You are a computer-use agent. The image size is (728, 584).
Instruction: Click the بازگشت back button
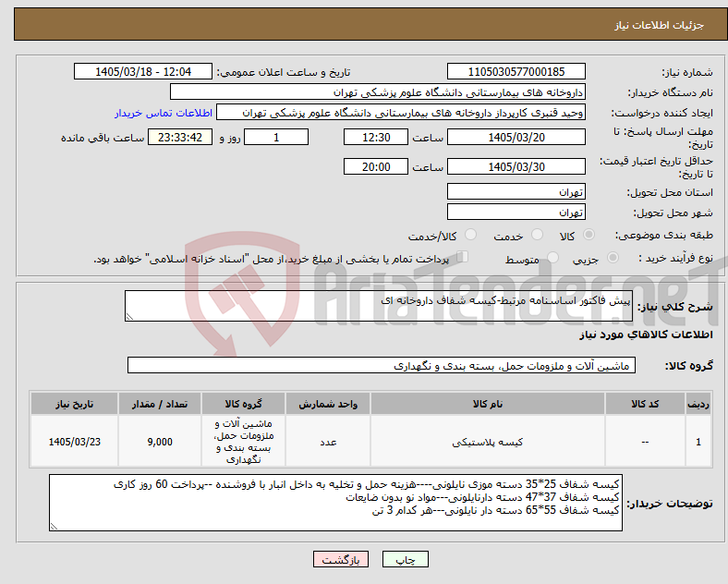pyautogui.click(x=341, y=559)
